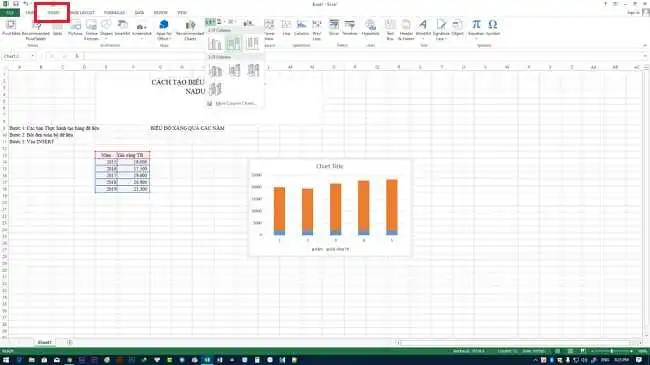Undo the last action
This screenshot has width=650, height=365.
(x=26, y=4)
